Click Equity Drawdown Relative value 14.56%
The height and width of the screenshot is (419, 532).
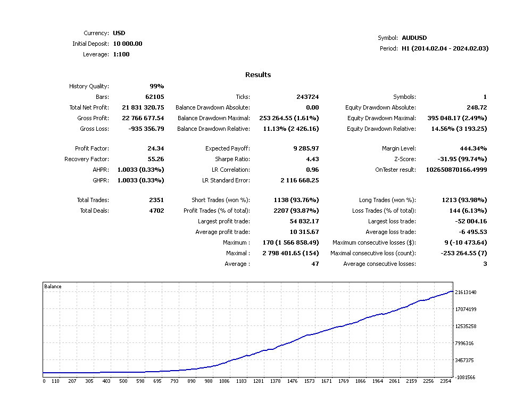pyautogui.click(x=459, y=129)
